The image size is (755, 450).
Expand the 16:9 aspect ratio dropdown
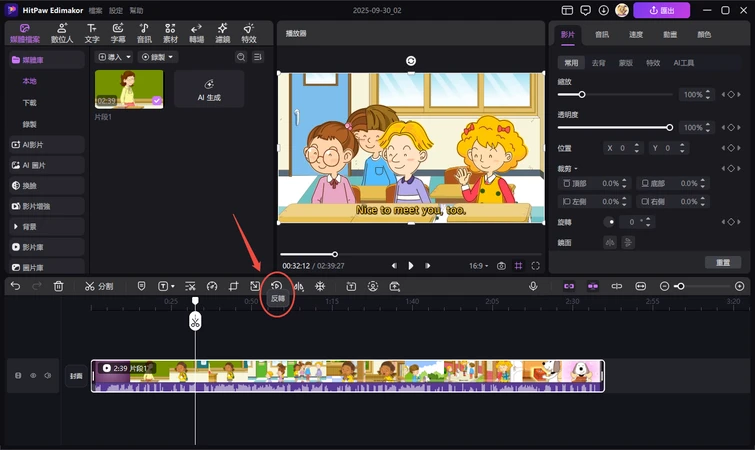[x=481, y=266]
